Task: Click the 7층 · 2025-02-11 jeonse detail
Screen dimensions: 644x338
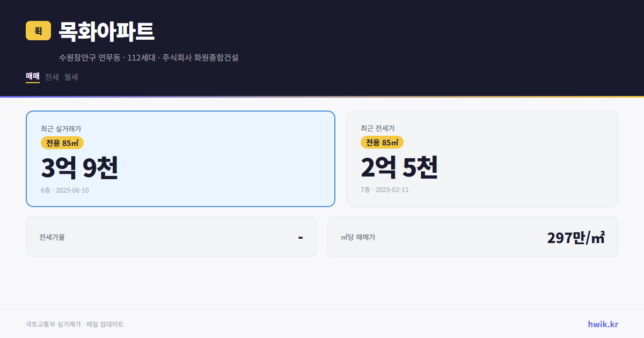Action: (384, 189)
